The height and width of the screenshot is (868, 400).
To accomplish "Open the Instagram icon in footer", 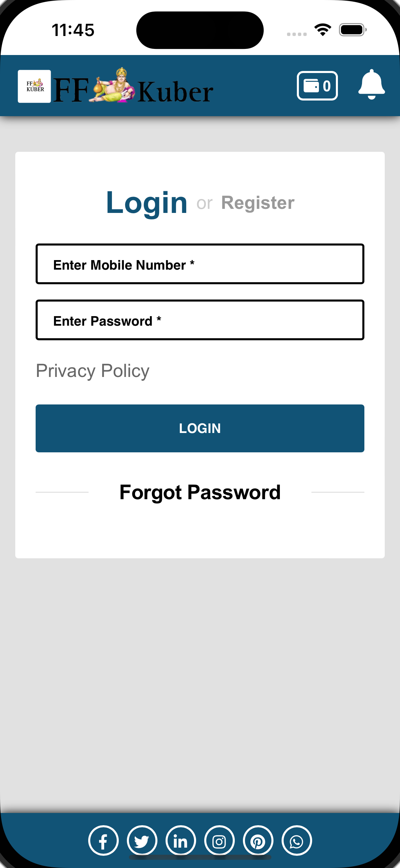I will [x=220, y=841].
